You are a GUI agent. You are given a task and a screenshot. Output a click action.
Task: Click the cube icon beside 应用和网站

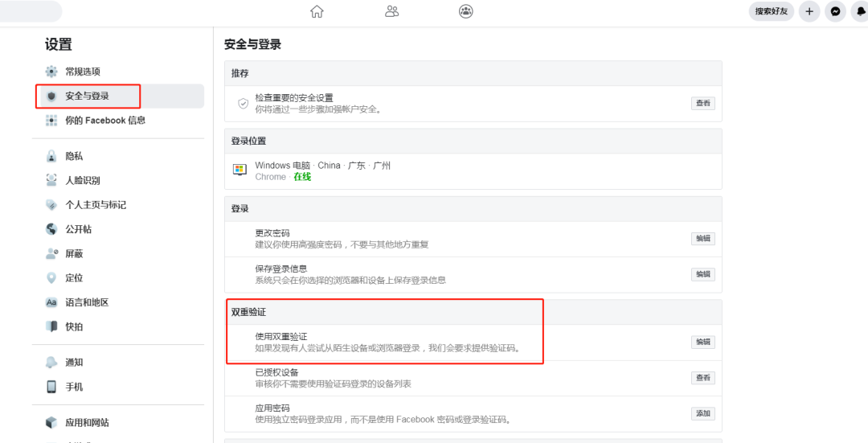click(51, 423)
